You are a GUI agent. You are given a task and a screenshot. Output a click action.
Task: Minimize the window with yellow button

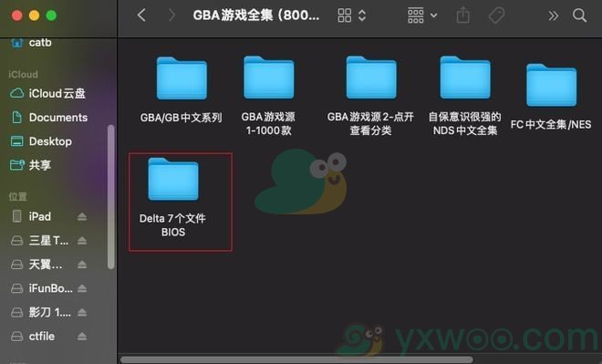(x=34, y=16)
